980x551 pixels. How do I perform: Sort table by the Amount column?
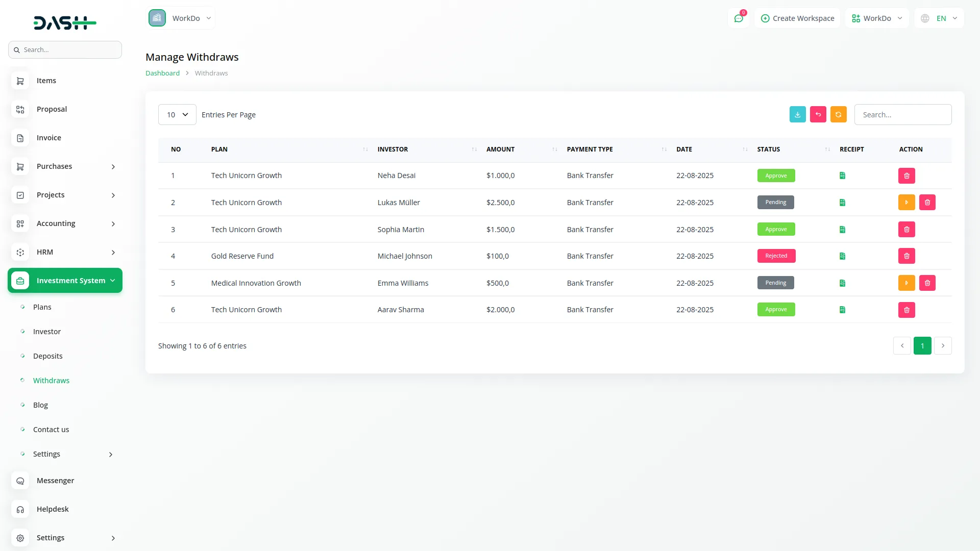[x=501, y=149]
